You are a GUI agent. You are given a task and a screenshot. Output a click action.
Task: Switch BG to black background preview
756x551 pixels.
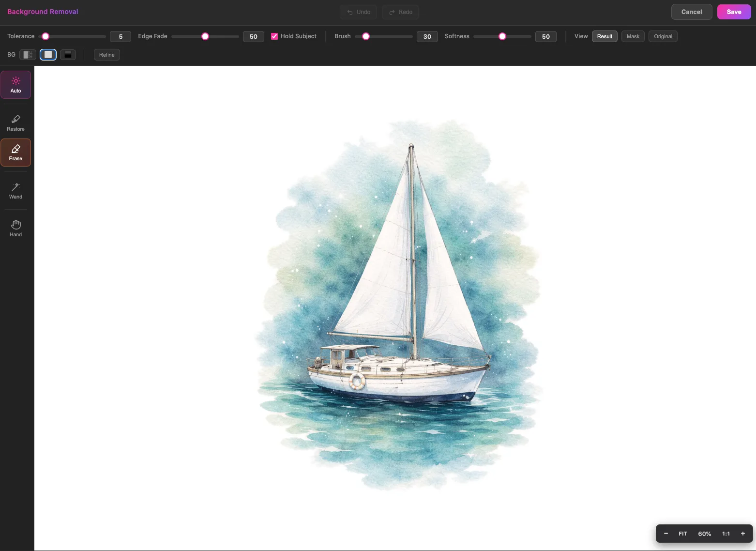point(68,55)
